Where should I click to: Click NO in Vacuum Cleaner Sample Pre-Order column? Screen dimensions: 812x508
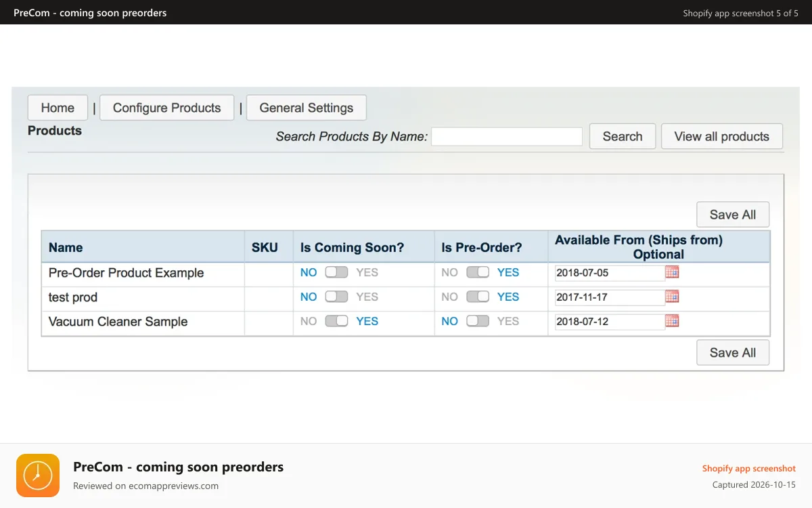[450, 321]
